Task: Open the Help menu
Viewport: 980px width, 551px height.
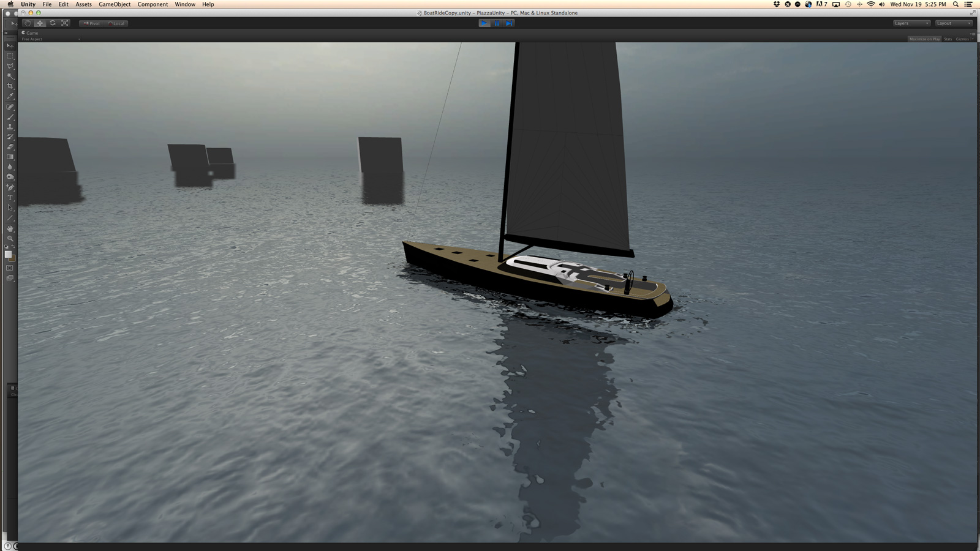Action: pyautogui.click(x=208, y=4)
